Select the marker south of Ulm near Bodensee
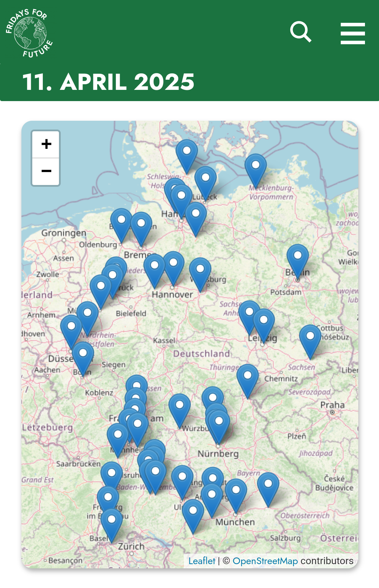This screenshot has height=588, width=379. click(193, 517)
